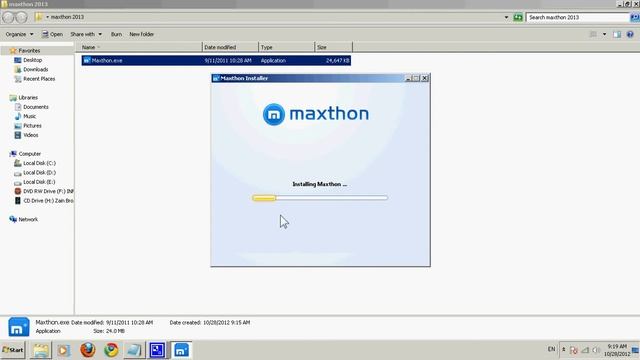The image size is (640, 360).
Task: Select the Maxthon.exe file row
Action: click(216, 60)
